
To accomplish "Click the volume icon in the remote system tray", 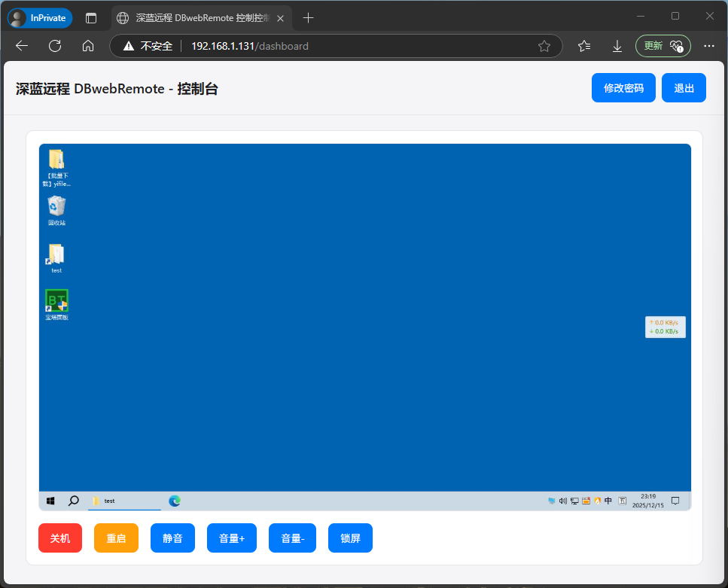I will click(563, 501).
